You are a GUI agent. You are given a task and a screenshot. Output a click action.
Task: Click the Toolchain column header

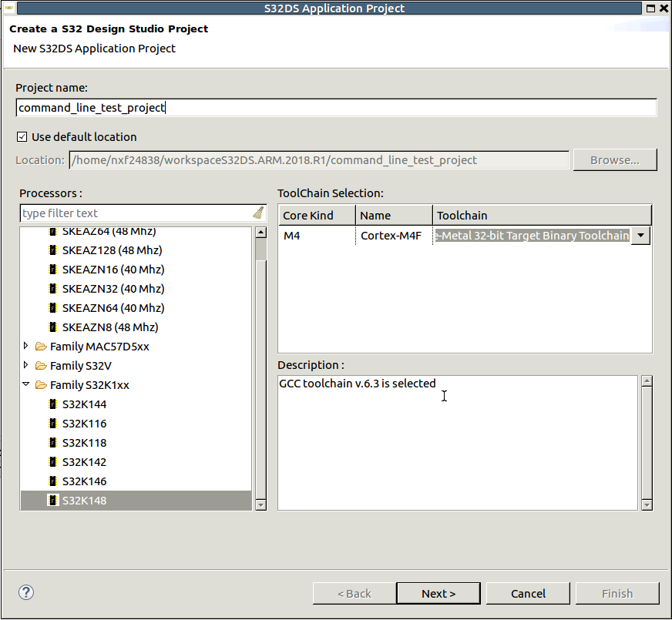coord(542,216)
